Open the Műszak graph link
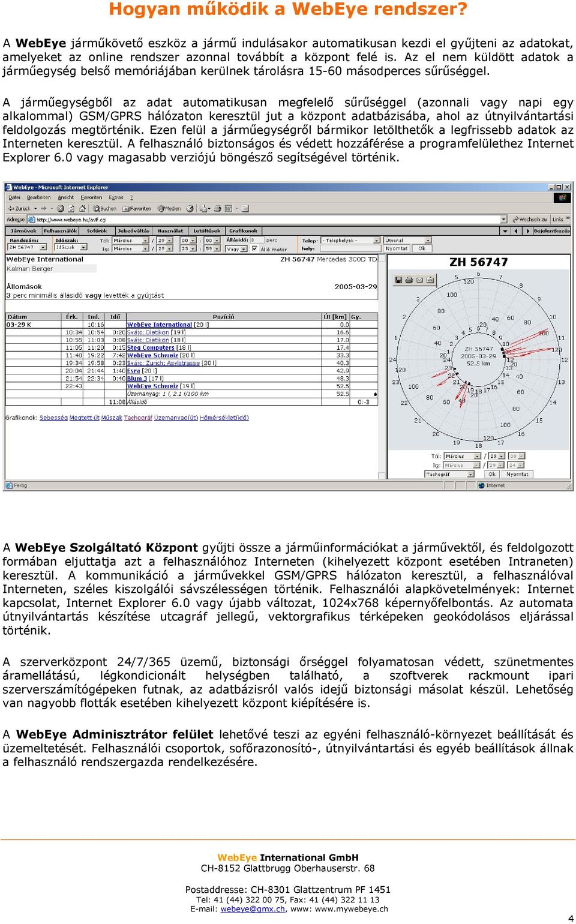This screenshot has height=924, width=576. click(112, 418)
